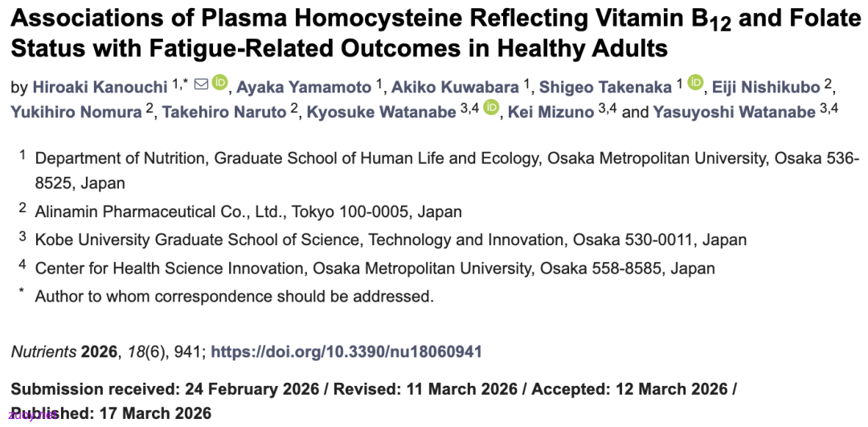Image resolution: width=868 pixels, height=427 pixels.
Task: Click the email envelope icon beside Hiroaki Kanouchi
Action: click(202, 84)
